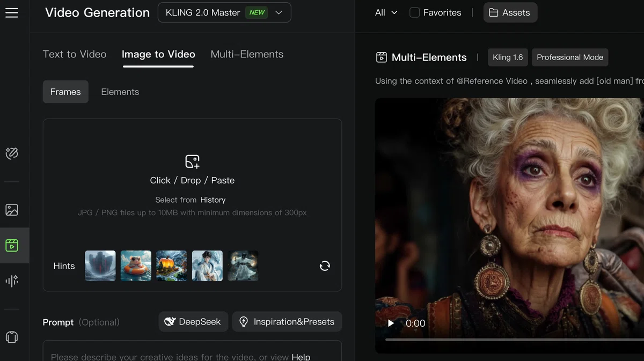Select the dark figure hint thumbnail

point(243,266)
